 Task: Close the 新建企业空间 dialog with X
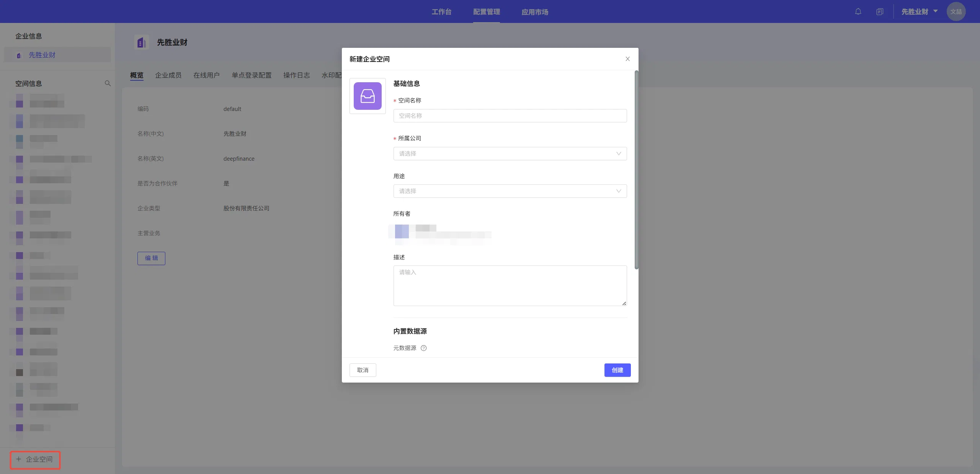tap(627, 59)
